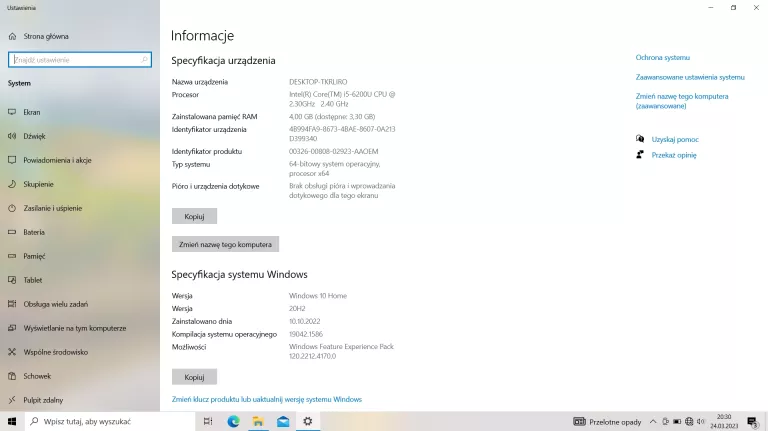
Task: Click the volume icon in system tray
Action: [x=700, y=421]
